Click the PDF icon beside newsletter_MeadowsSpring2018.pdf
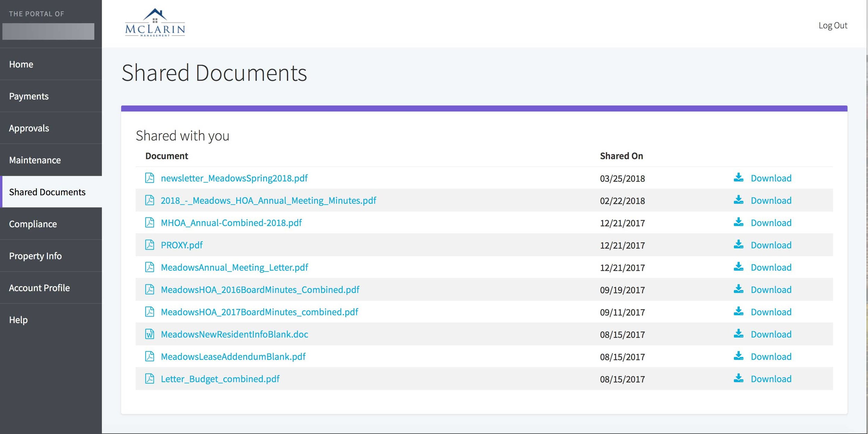This screenshot has width=868, height=434. pyautogui.click(x=150, y=178)
